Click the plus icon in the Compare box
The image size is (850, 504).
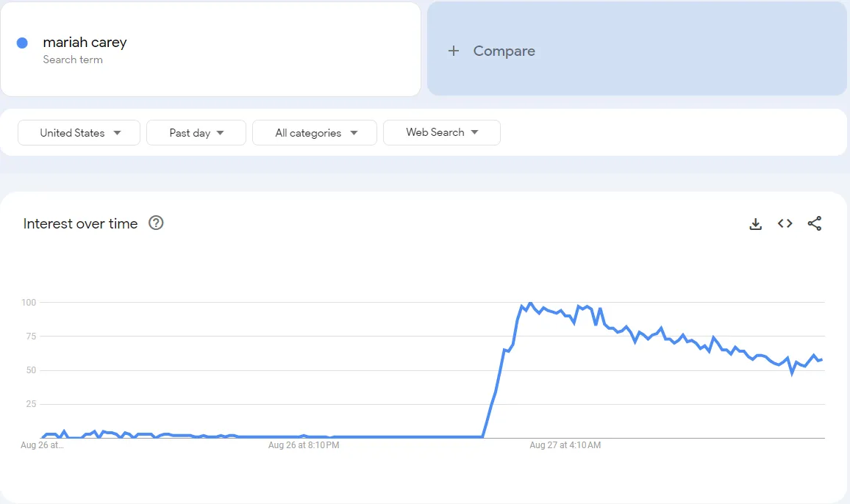click(454, 51)
